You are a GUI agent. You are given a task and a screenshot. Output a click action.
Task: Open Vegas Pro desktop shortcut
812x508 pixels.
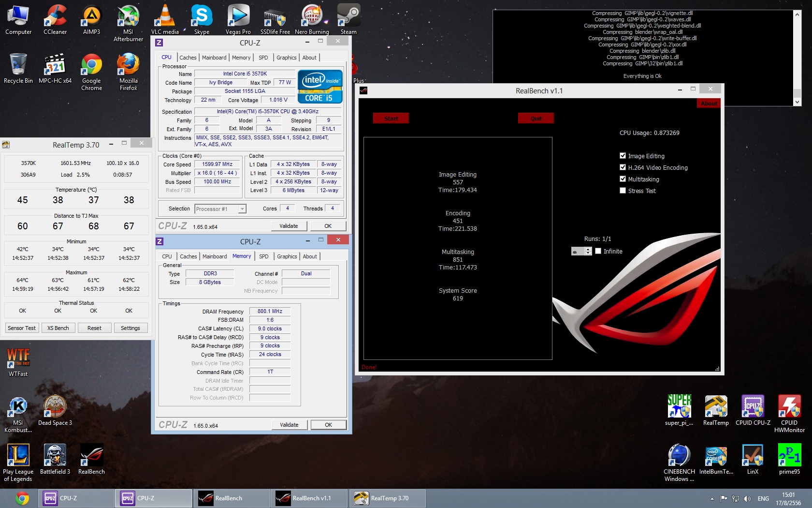point(238,20)
